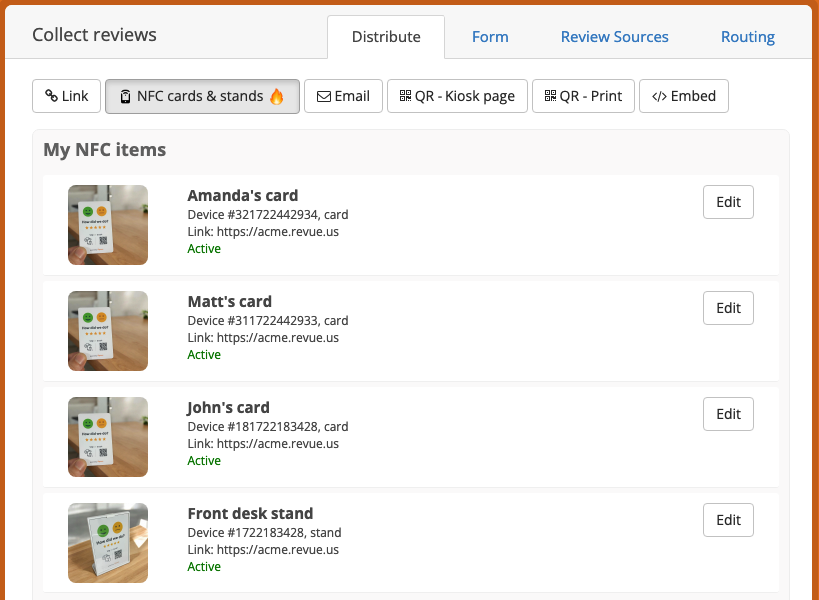The image size is (819, 600).
Task: Click John's card photo thumbnail
Action: click(108, 437)
